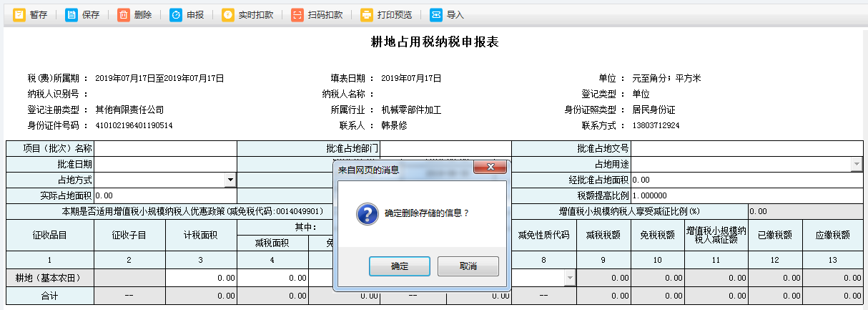Select the 批准日期 input box

pos(165,164)
